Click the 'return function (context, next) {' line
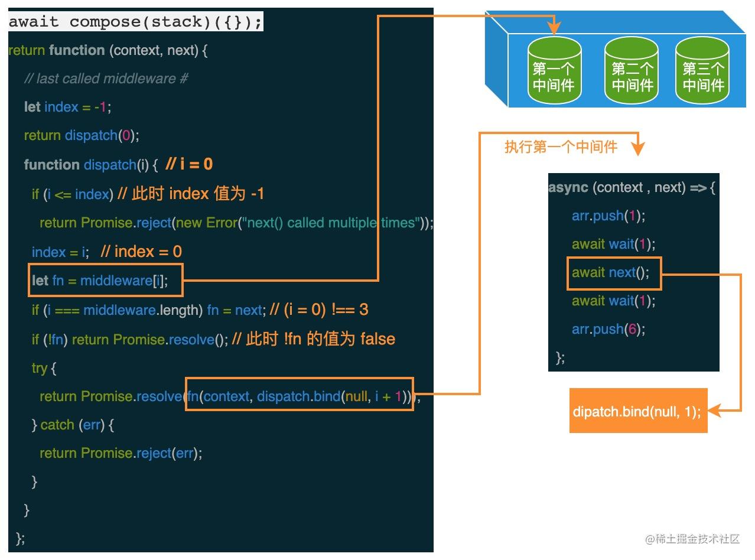755x560 pixels. pos(108,51)
